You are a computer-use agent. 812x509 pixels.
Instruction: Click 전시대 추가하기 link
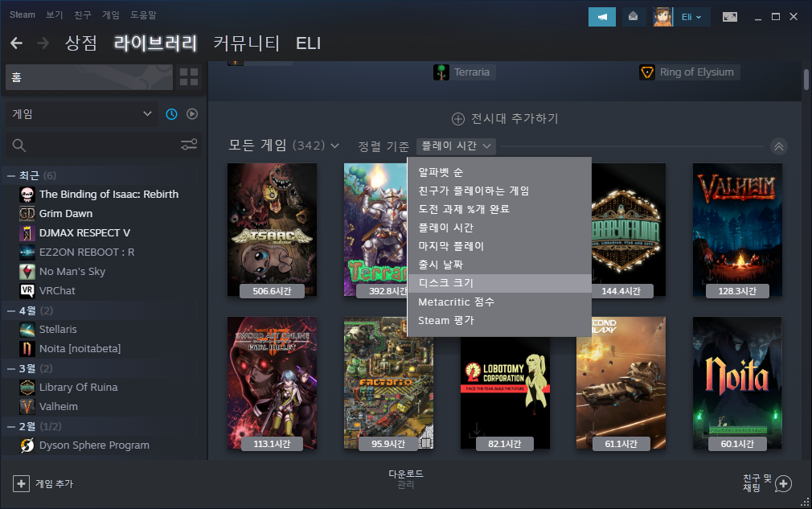point(515,119)
